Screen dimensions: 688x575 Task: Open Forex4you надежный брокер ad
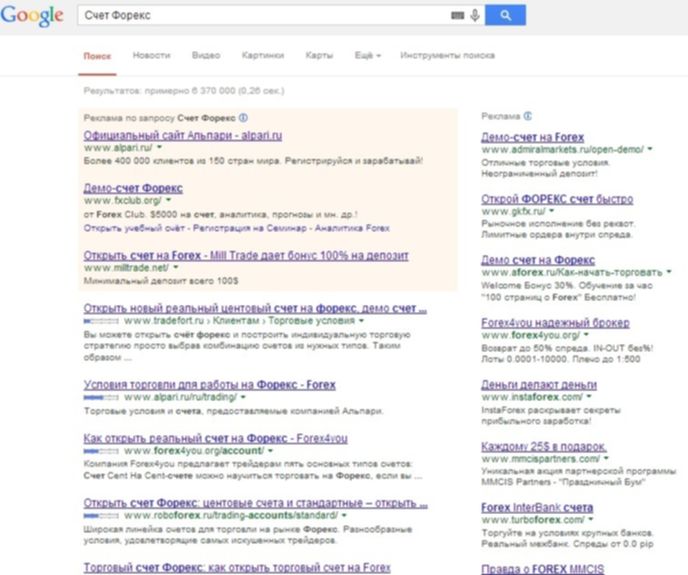tap(555, 323)
